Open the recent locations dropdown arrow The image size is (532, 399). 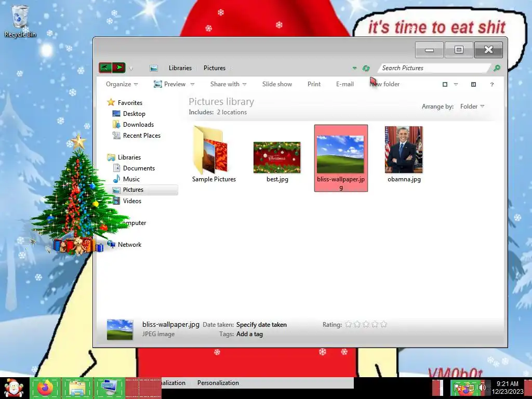pyautogui.click(x=131, y=68)
